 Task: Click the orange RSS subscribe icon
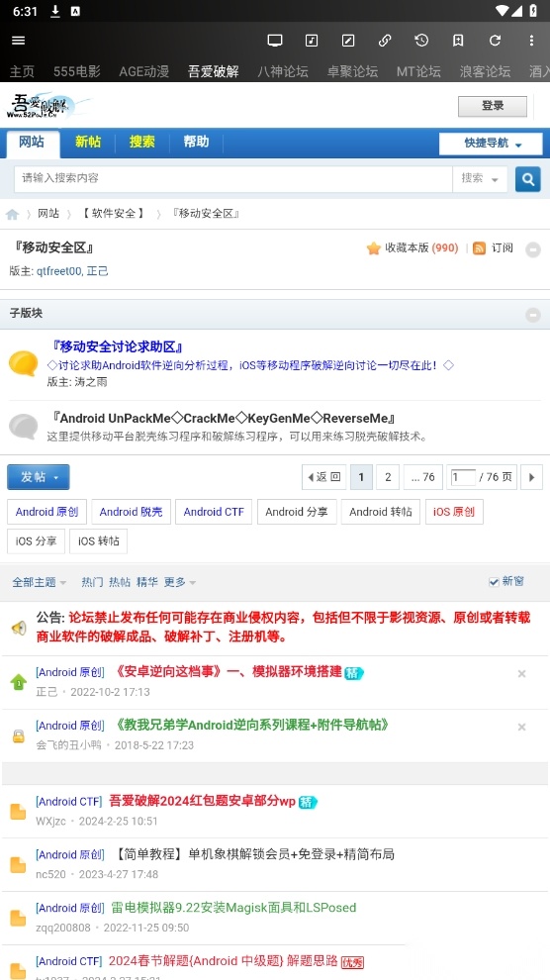click(480, 248)
